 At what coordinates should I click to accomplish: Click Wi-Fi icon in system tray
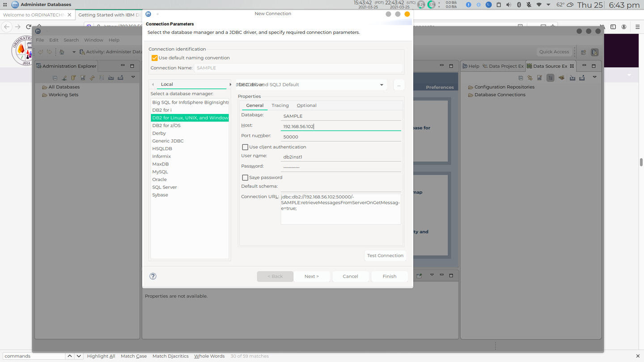(539, 4)
